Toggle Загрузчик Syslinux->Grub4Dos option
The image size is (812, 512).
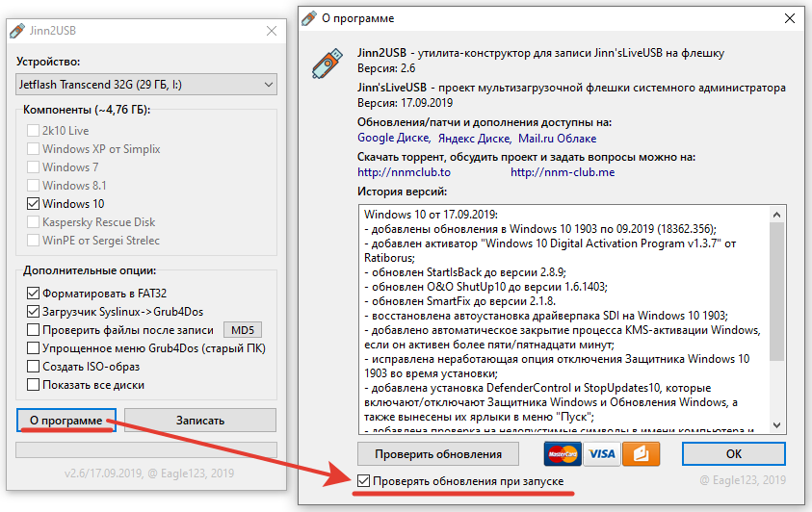[33, 311]
